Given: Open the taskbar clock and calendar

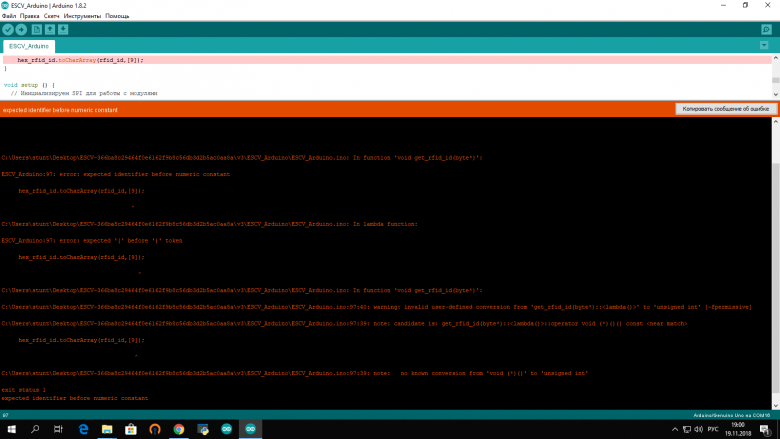Looking at the screenshot, I should (738, 429).
